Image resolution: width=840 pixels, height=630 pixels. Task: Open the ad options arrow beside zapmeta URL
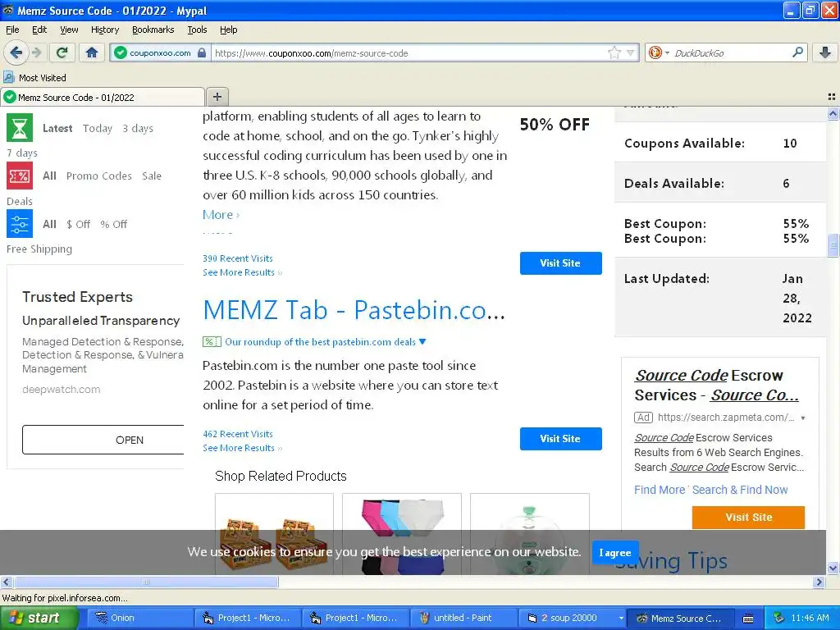point(803,418)
